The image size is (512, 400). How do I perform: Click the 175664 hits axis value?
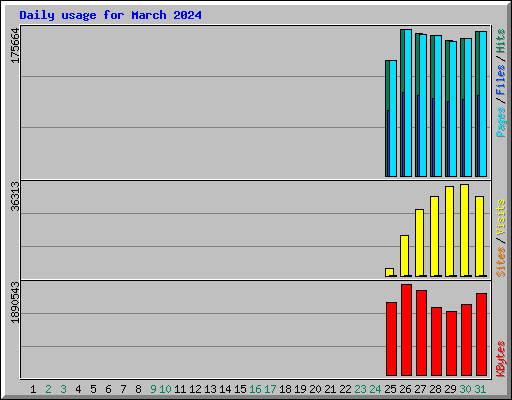[x=15, y=46]
